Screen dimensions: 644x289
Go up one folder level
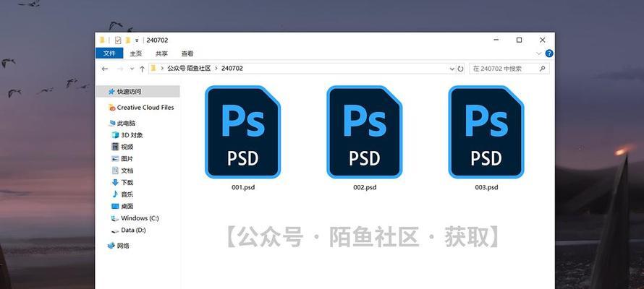tap(142, 69)
